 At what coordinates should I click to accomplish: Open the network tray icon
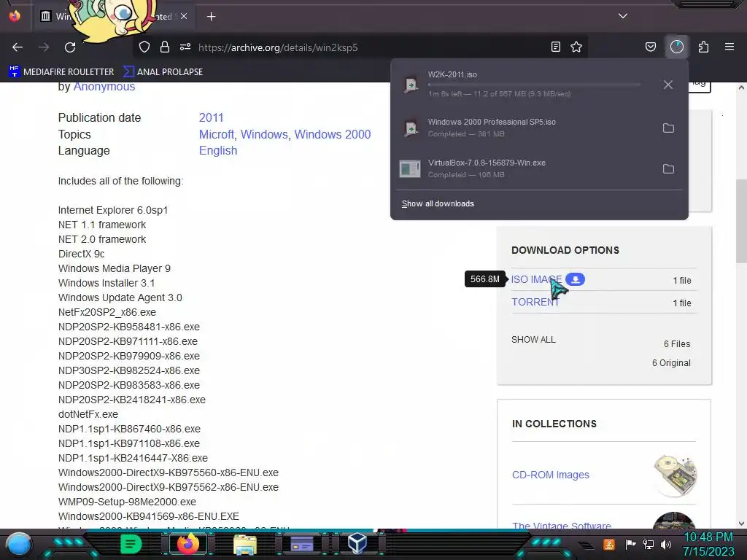pyautogui.click(x=649, y=544)
